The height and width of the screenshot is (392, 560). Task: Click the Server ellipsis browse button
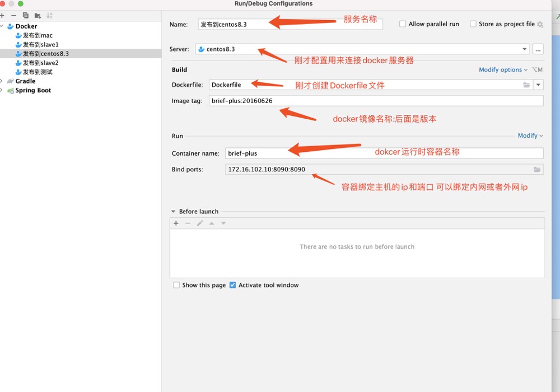[538, 49]
